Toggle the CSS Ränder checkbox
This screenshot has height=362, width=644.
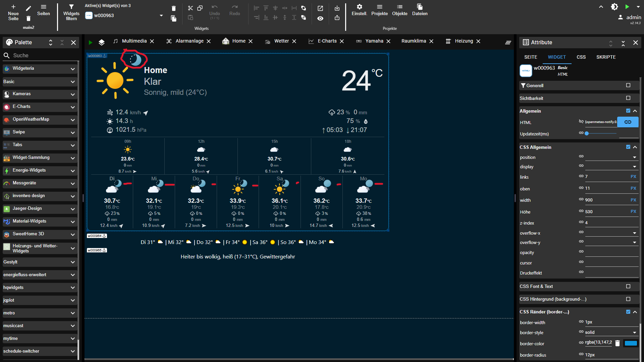[x=628, y=312]
